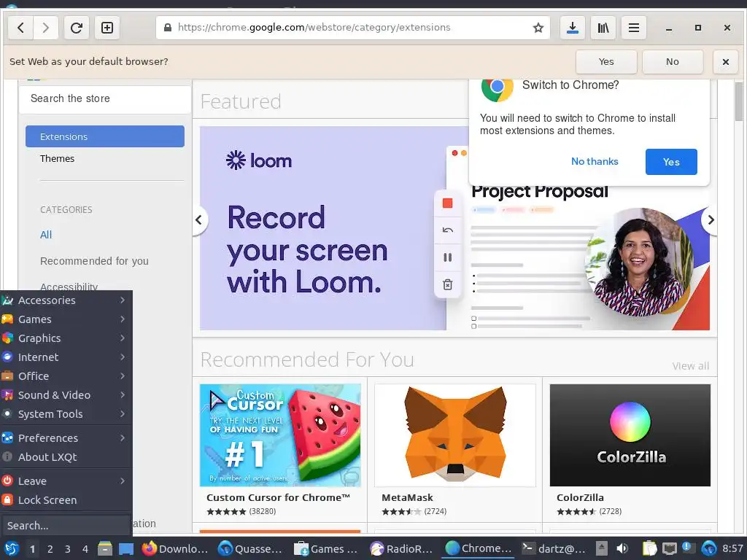Bookmark this page with the star icon

click(x=538, y=28)
